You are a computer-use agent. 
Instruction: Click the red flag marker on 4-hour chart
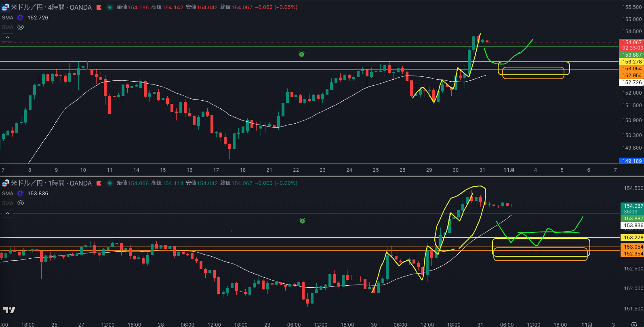click(99, 7)
